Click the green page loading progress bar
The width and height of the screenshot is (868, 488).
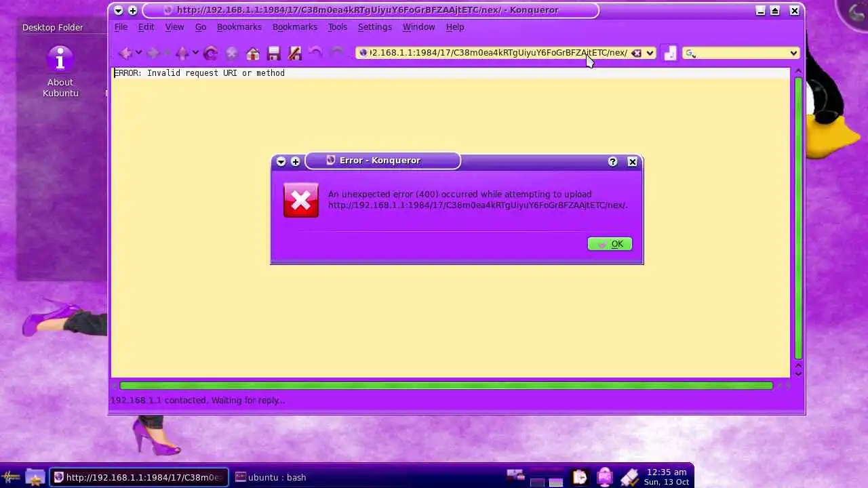coord(446,386)
